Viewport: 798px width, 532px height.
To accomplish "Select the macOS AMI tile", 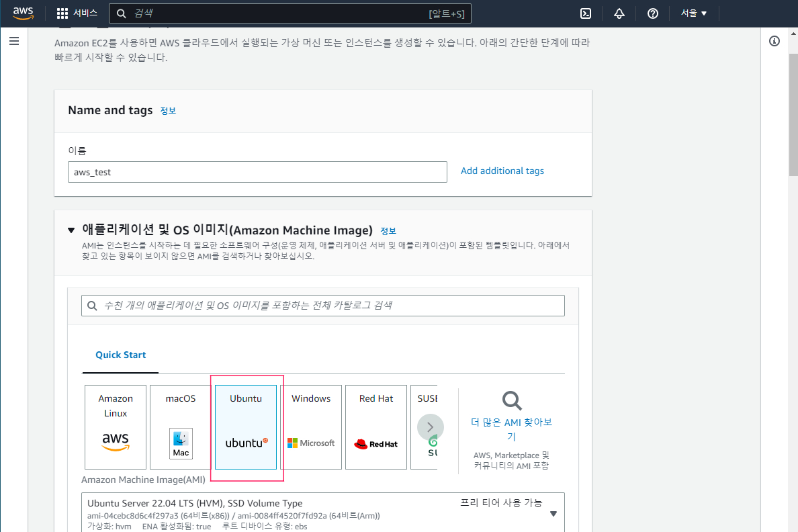I will (181, 427).
